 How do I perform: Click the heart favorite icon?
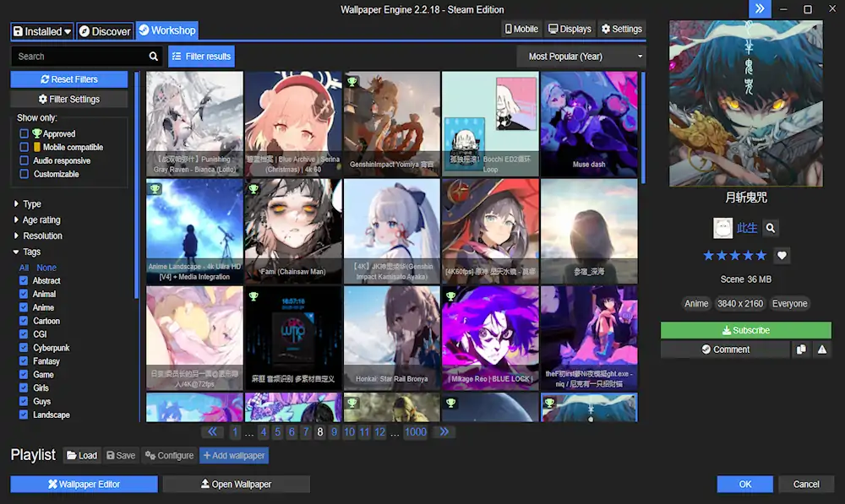pyautogui.click(x=782, y=255)
